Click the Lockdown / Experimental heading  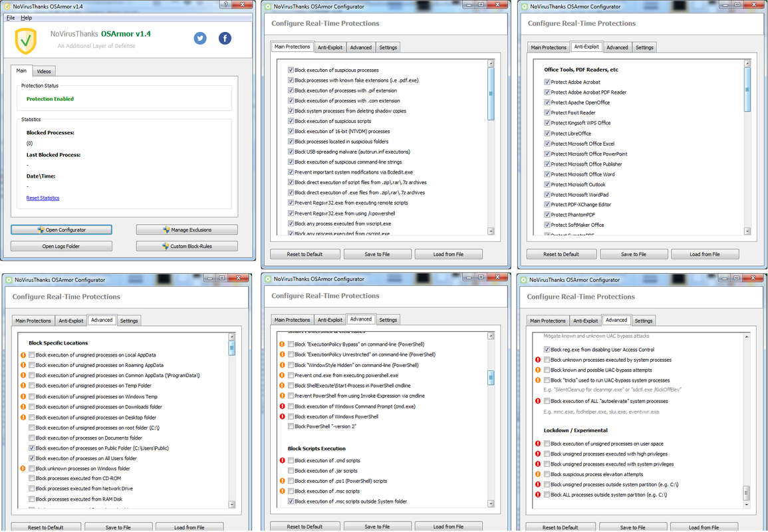point(576,431)
